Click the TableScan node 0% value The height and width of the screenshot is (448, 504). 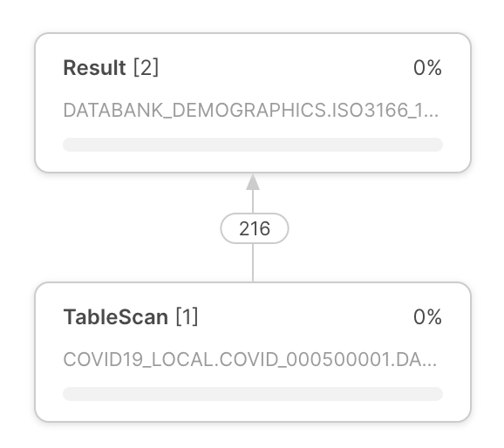pos(427,317)
